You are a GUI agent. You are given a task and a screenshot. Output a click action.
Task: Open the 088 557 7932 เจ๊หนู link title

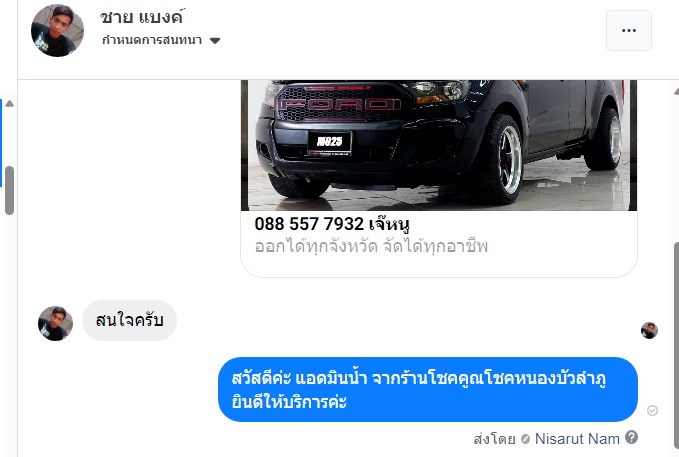click(332, 224)
